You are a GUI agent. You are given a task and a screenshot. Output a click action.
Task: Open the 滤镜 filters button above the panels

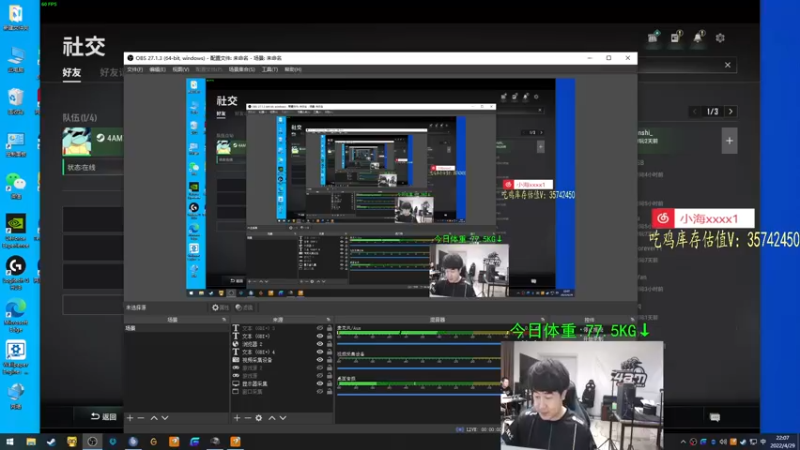coord(244,308)
